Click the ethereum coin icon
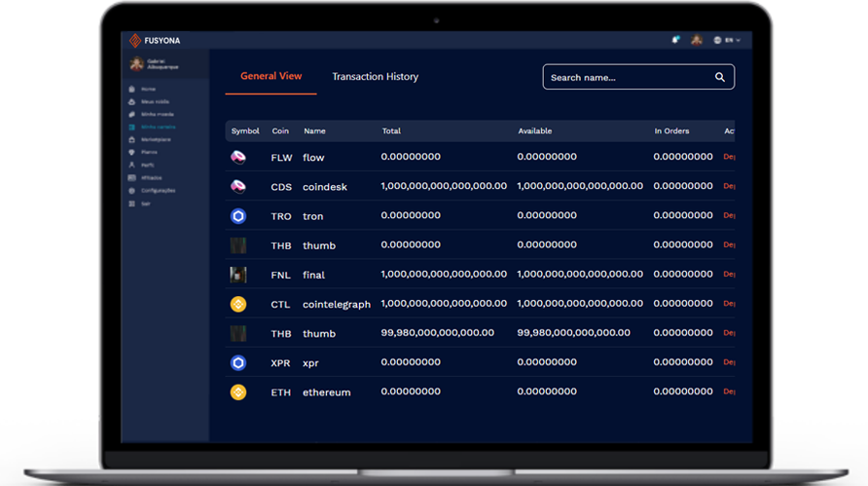The width and height of the screenshot is (868, 486). tap(238, 393)
